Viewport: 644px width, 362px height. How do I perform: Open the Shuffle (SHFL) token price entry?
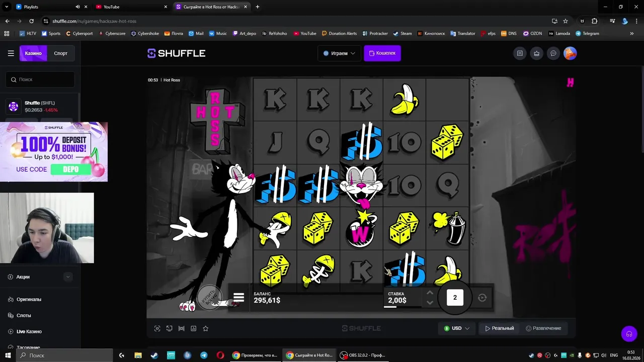40,107
